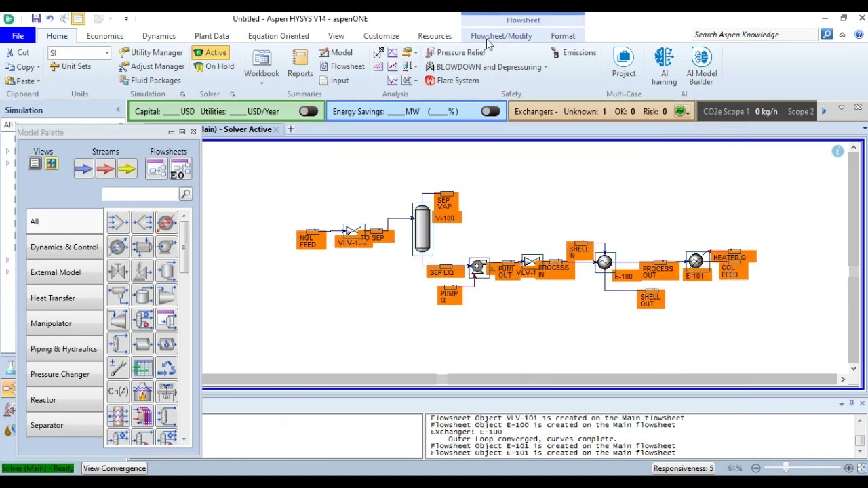Open the units set SI dropdown
Image resolution: width=868 pixels, height=488 pixels.
(106, 53)
